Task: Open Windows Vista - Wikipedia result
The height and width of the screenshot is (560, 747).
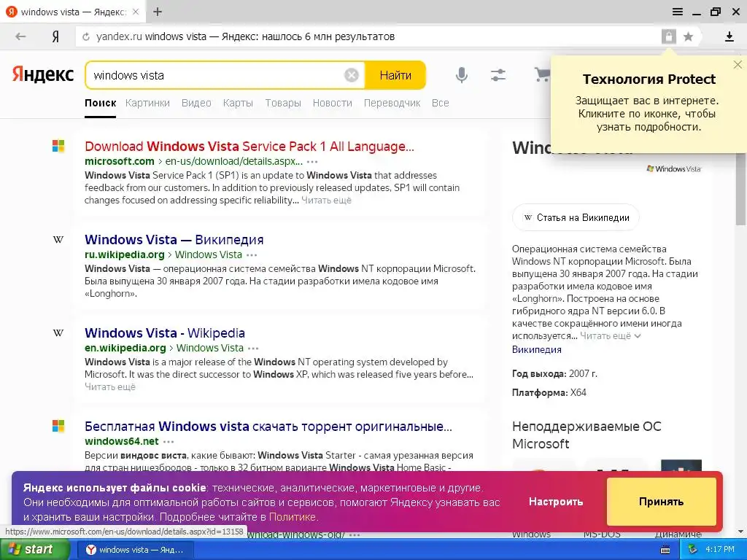Action: (x=165, y=332)
